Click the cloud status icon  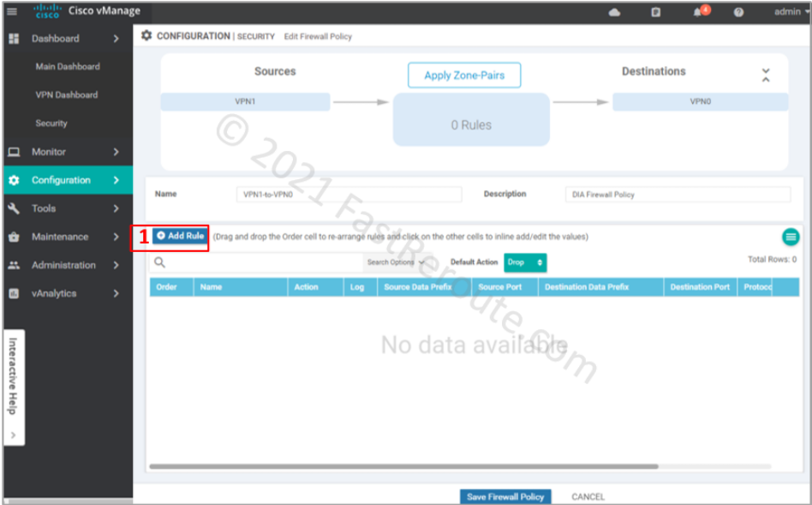(614, 12)
